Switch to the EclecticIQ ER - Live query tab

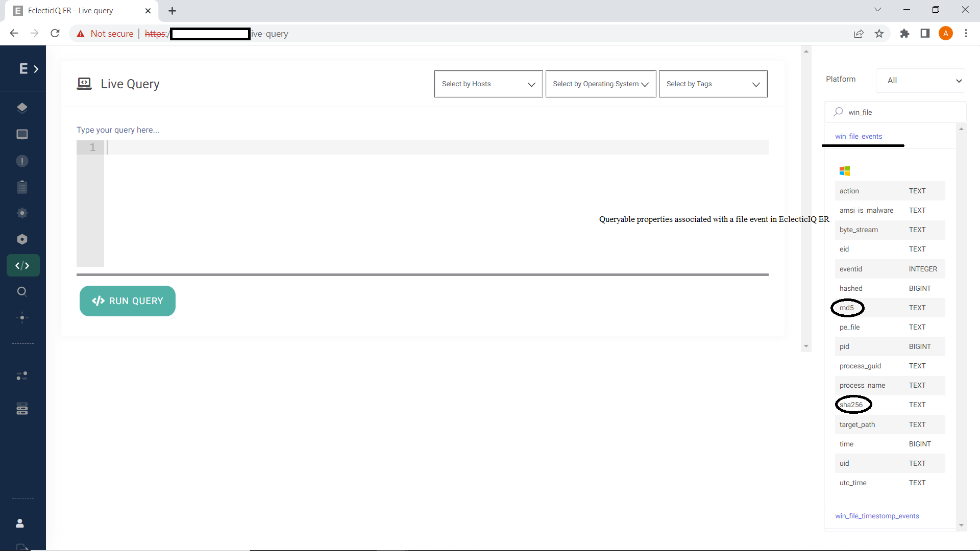coord(71,10)
